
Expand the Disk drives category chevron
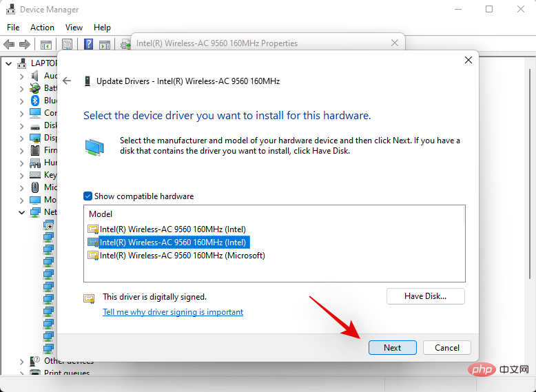pyautogui.click(x=22, y=126)
